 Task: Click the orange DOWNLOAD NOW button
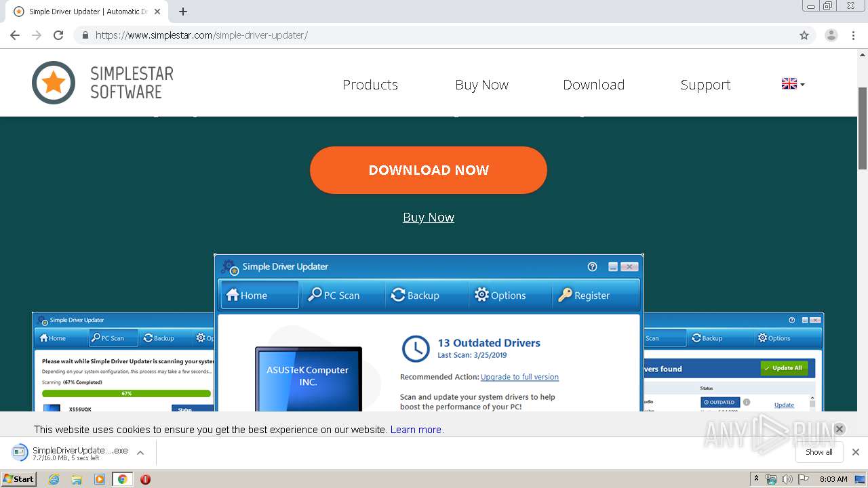[429, 170]
